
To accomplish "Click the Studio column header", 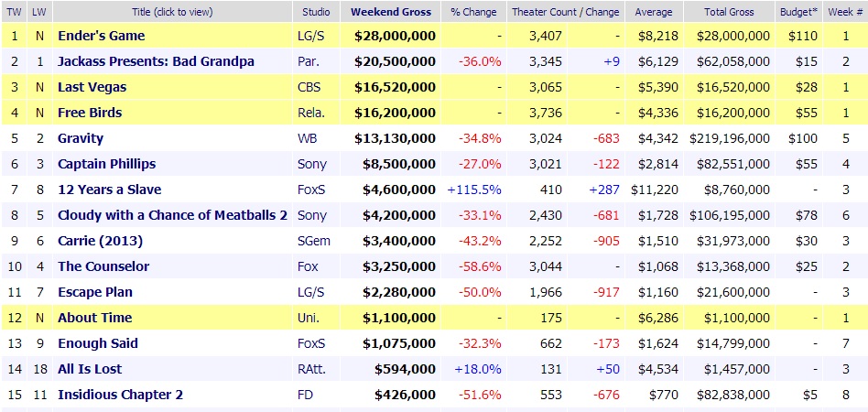I will tap(318, 12).
